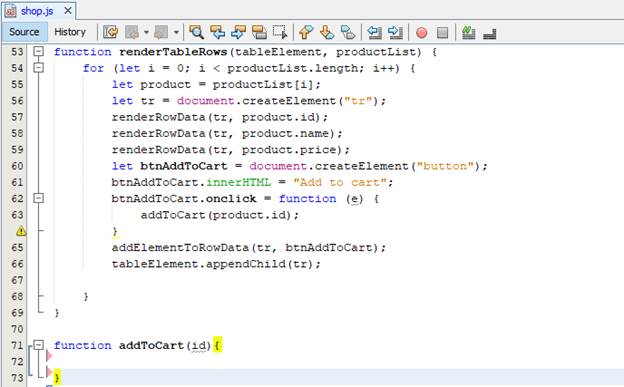Image resolution: width=624 pixels, height=387 pixels.
Task: Select the shop.js file tab
Action: pyautogui.click(x=37, y=11)
